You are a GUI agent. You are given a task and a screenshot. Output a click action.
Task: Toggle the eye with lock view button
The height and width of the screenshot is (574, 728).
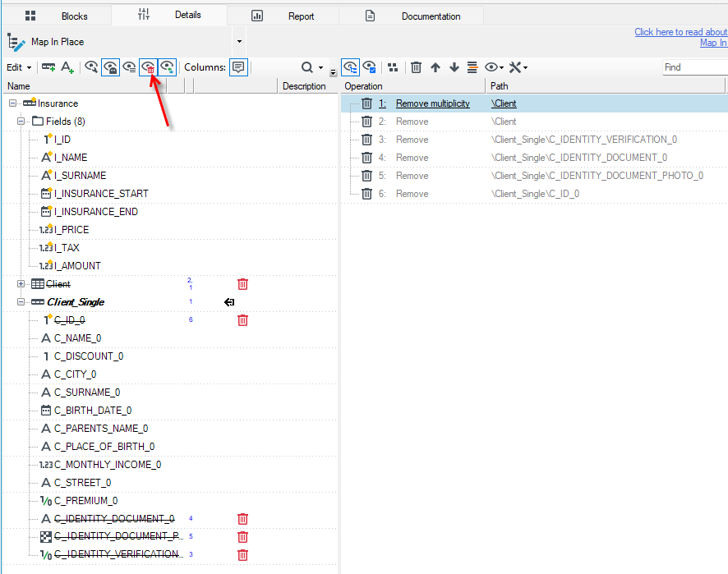point(110,67)
